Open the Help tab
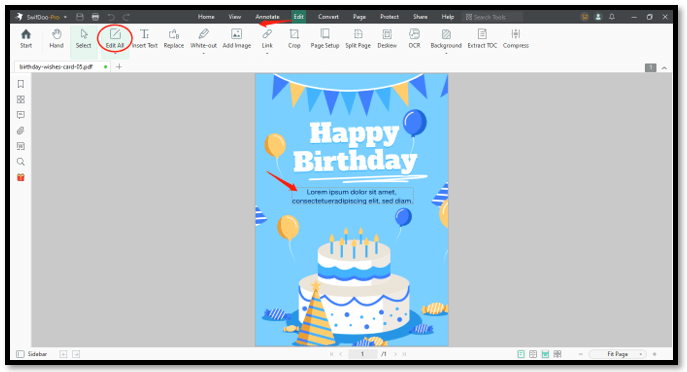687x372 pixels. click(x=447, y=17)
